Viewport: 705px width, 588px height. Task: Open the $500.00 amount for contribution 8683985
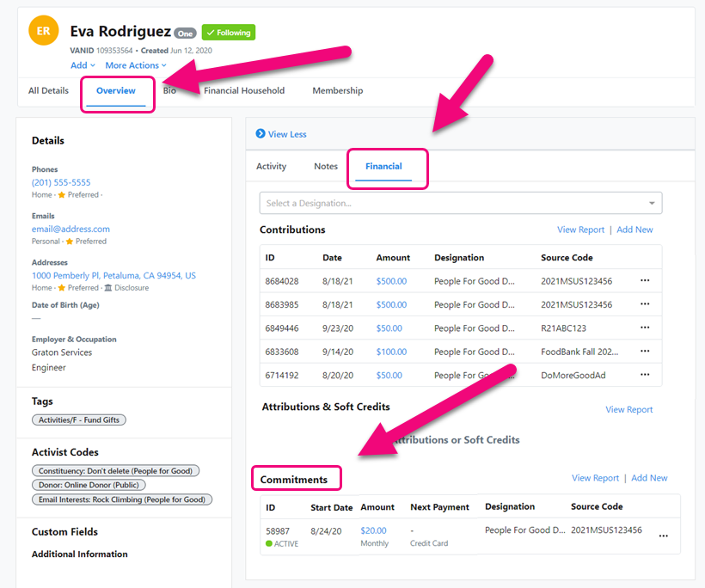click(391, 304)
